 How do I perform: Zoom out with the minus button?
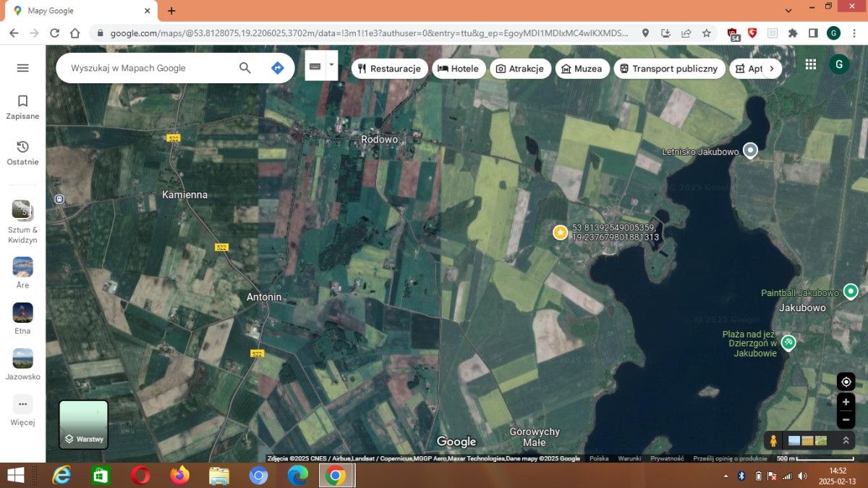point(846,420)
